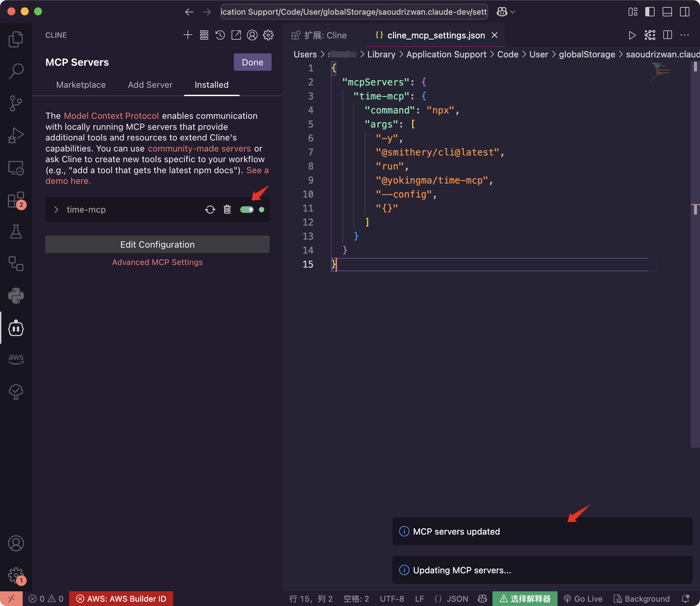
Task: Switch to the Marketplace tab
Action: [81, 85]
